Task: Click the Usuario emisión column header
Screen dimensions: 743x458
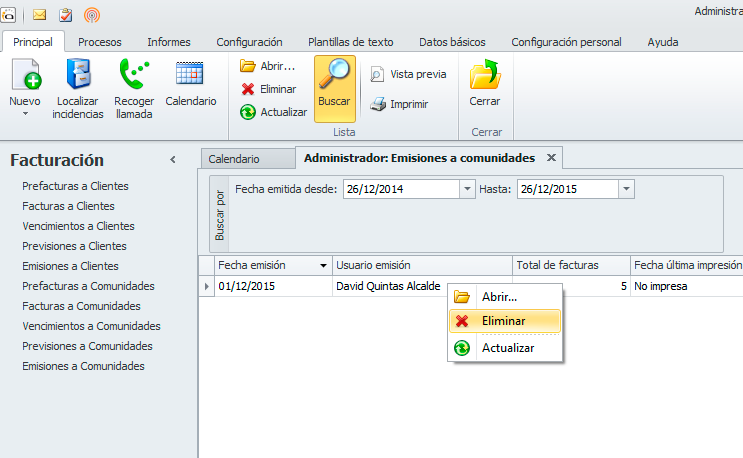Action: point(422,265)
